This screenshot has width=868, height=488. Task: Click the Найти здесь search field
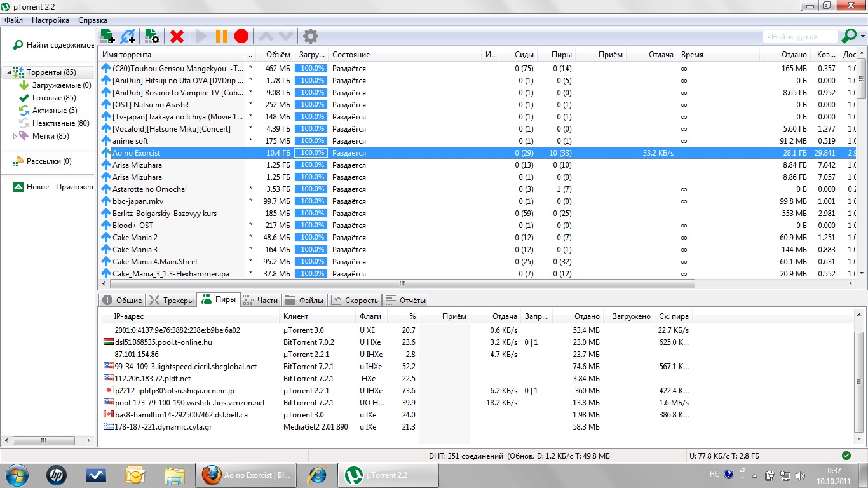click(799, 37)
